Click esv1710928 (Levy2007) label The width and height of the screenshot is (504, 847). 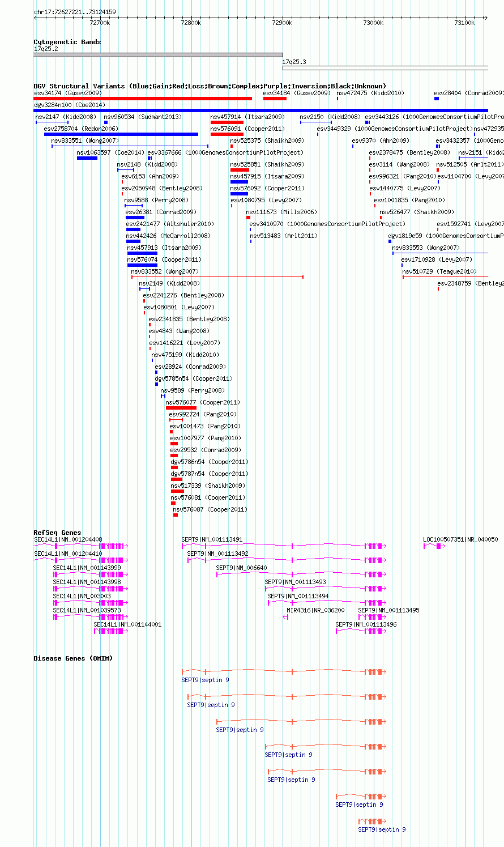436,259
